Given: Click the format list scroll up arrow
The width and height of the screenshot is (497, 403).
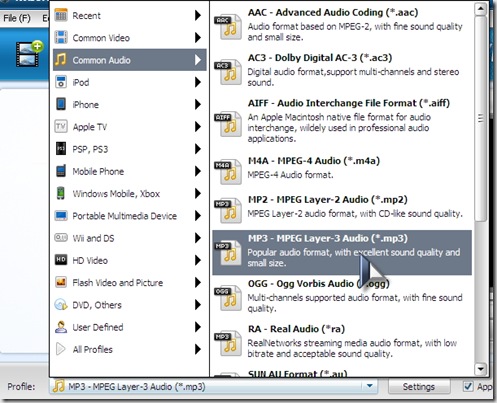Looking at the screenshot, I should (x=480, y=9).
